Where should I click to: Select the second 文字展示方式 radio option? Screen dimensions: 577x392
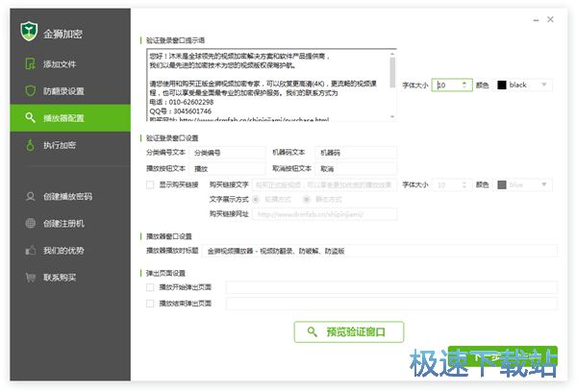(307, 199)
